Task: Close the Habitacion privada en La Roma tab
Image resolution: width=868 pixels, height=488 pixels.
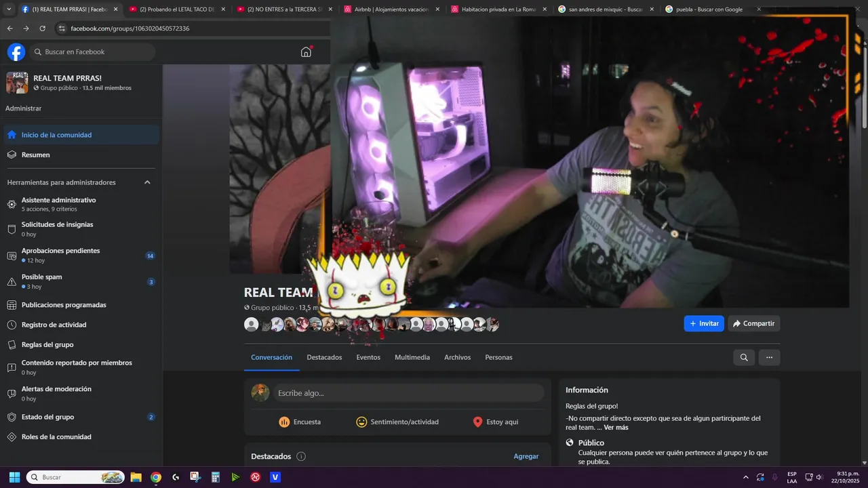Action: pyautogui.click(x=544, y=9)
